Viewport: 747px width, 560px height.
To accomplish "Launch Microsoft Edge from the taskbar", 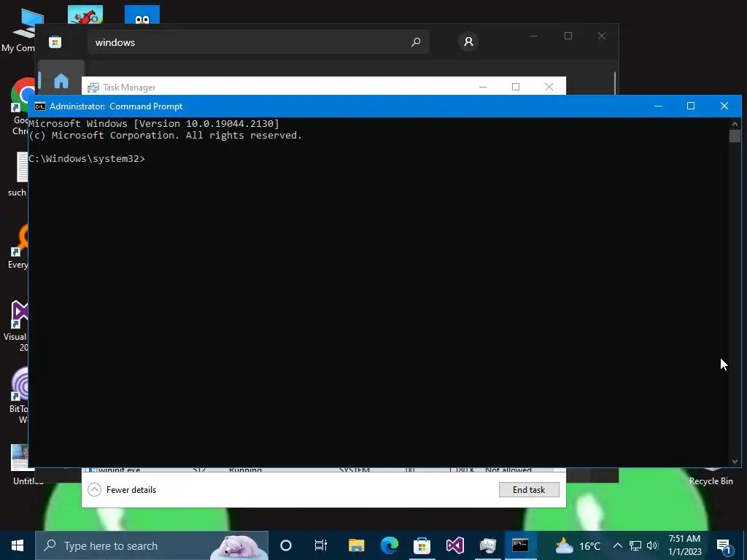I will [390, 545].
